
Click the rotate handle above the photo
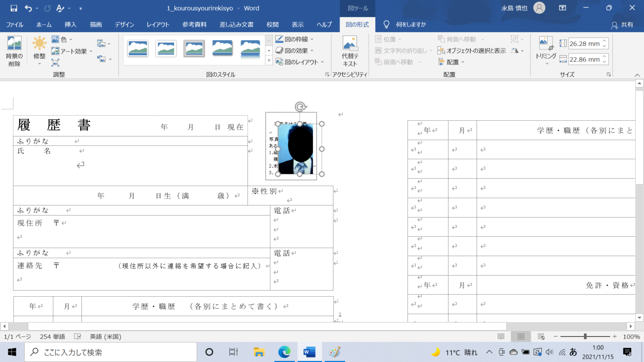(300, 107)
